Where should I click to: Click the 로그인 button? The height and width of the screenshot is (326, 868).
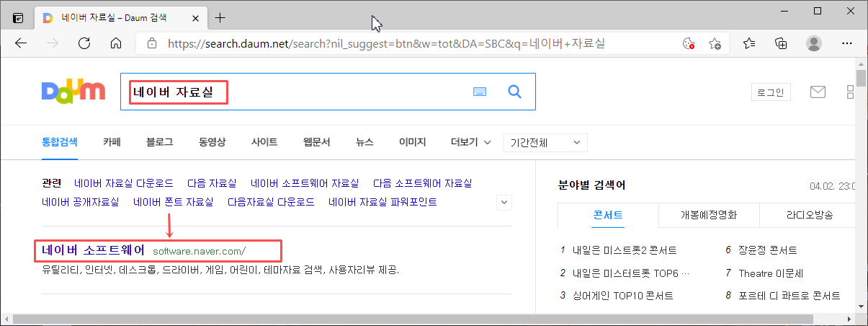pos(771,92)
